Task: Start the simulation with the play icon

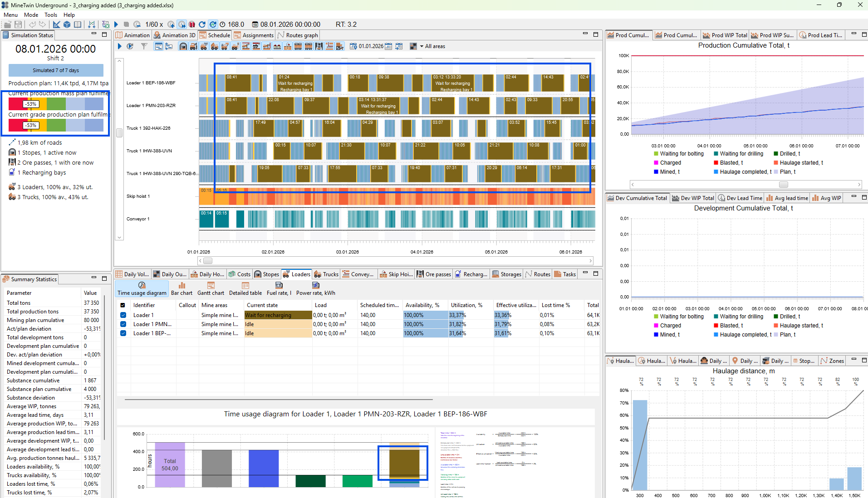Action: point(116,24)
